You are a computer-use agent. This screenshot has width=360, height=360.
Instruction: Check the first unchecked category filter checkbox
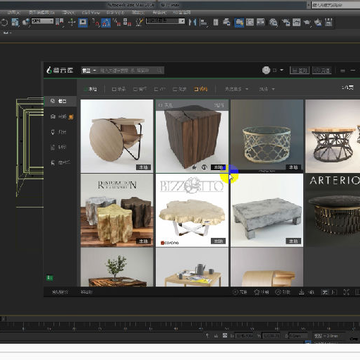point(114,89)
